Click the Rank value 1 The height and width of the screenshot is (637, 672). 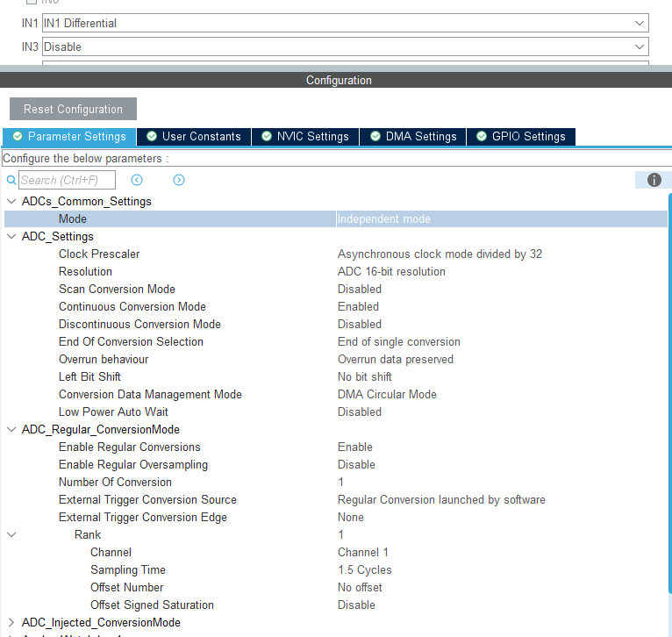pos(340,535)
